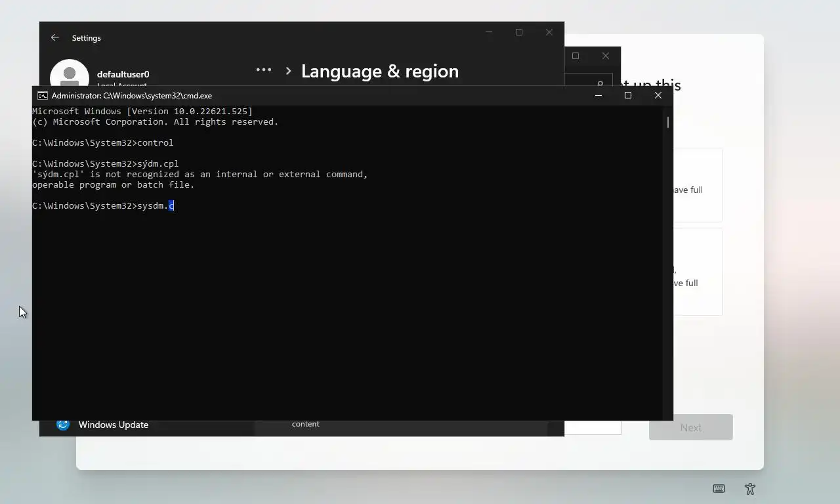Click the Windows Update sync icon in Settings
This screenshot has height=504, width=840.
click(63, 425)
